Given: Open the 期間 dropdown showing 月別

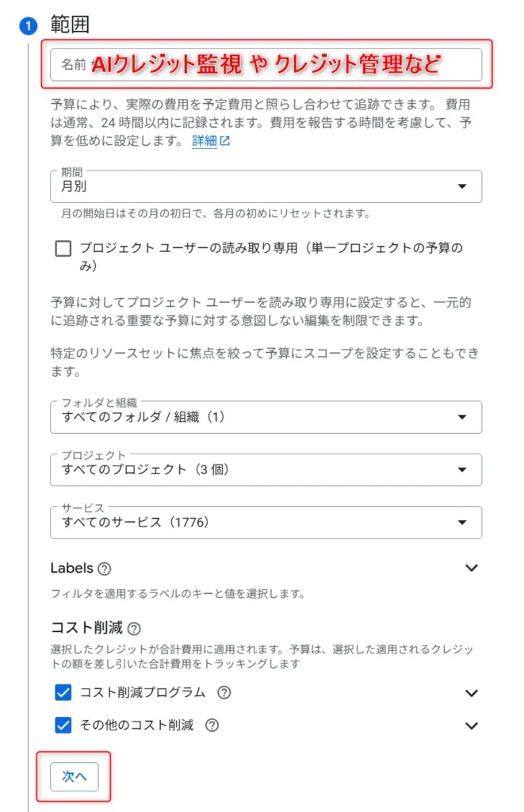Looking at the screenshot, I should coord(266,186).
